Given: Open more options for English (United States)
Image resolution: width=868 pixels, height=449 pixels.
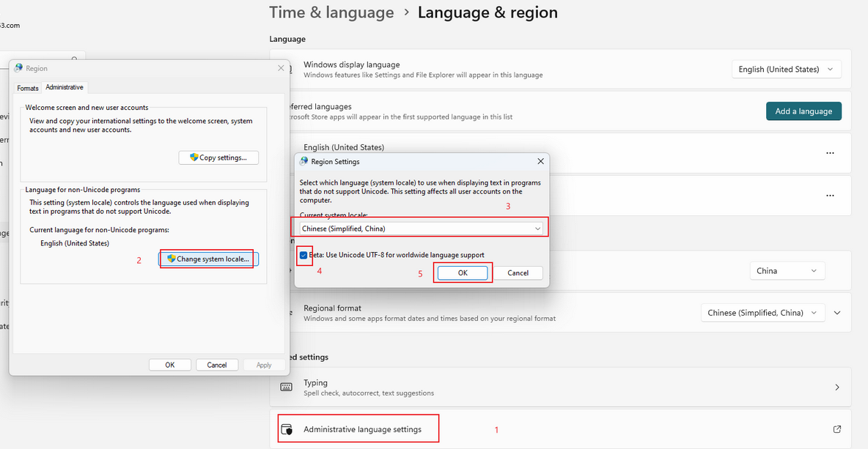Looking at the screenshot, I should coord(830,153).
